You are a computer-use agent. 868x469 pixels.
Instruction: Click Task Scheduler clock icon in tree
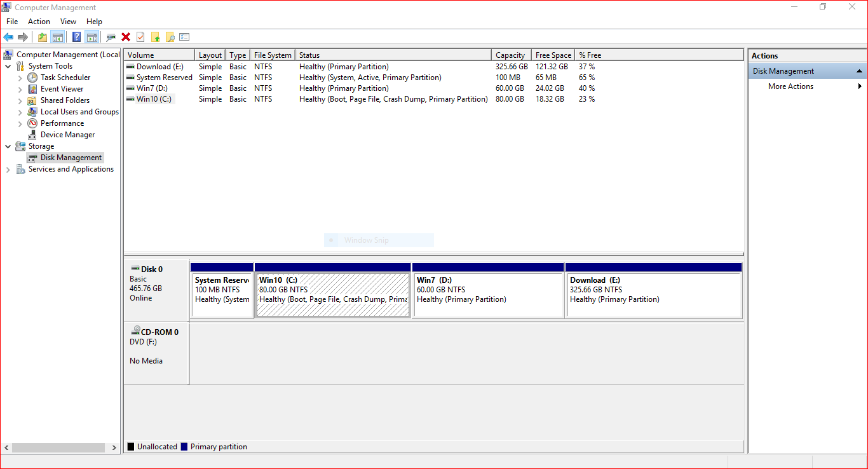(x=32, y=78)
